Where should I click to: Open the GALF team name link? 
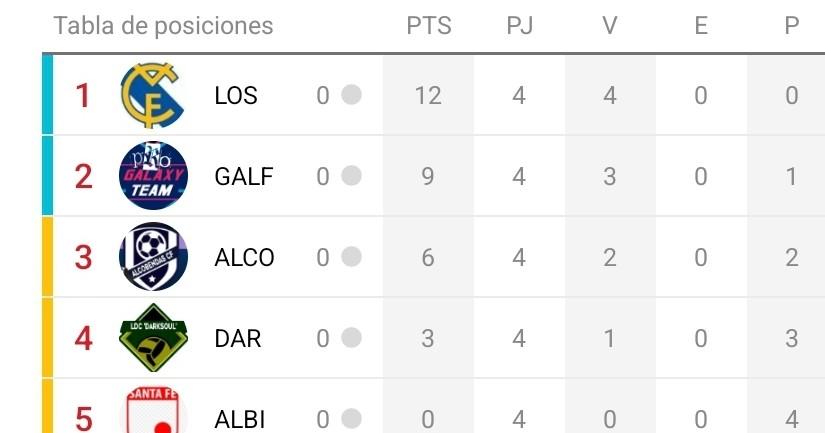click(244, 177)
